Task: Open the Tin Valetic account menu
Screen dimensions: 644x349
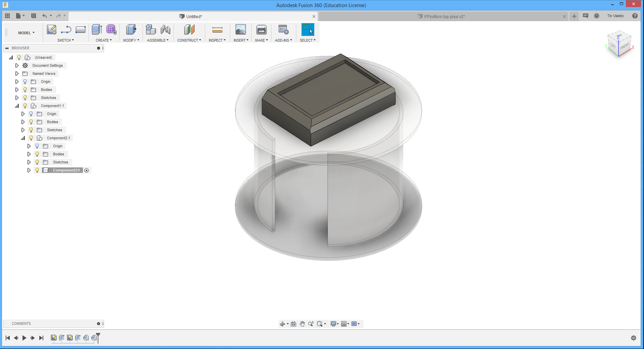Action: point(615,16)
